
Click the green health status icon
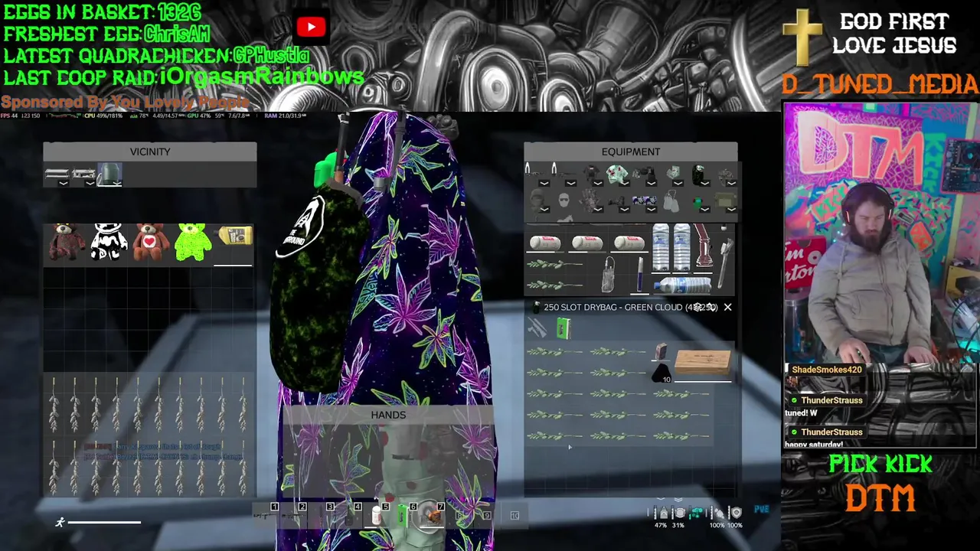[696, 513]
